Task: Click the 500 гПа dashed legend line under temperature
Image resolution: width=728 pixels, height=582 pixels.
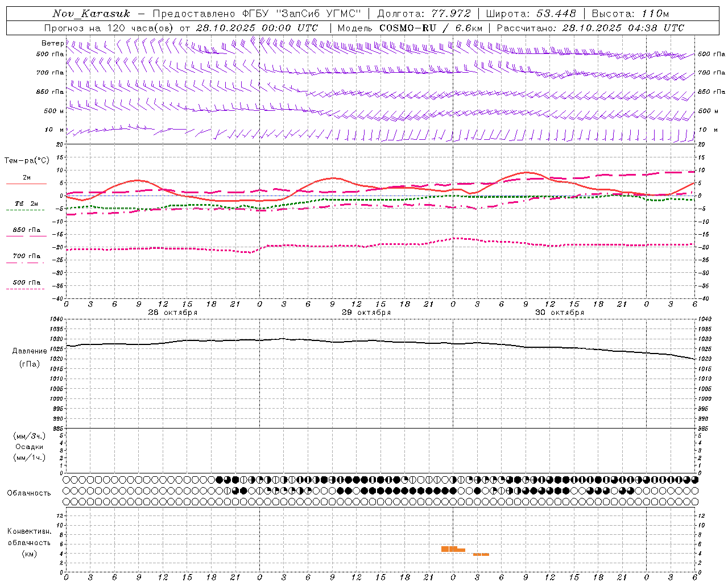Action: tap(25, 289)
